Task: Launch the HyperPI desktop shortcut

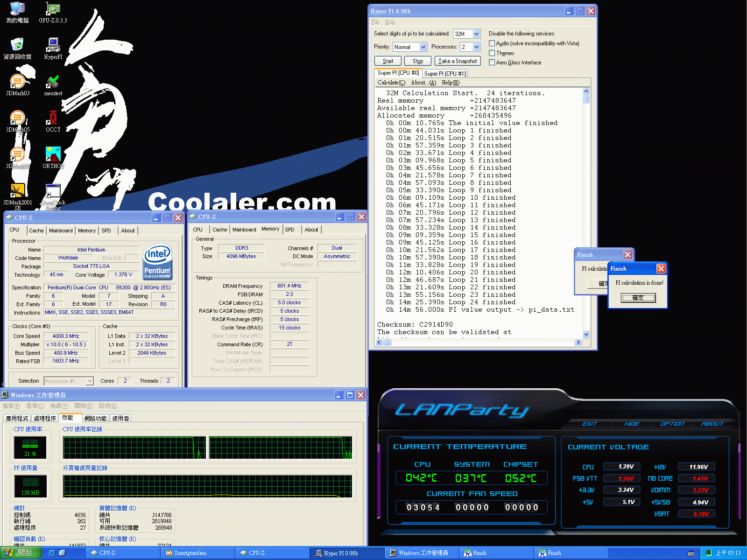Action: (53, 49)
